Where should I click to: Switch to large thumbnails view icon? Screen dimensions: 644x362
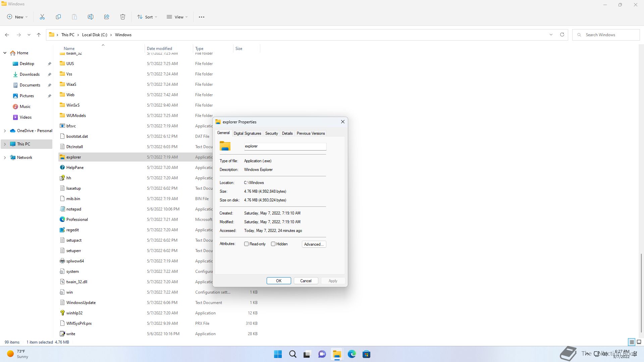pos(639,342)
